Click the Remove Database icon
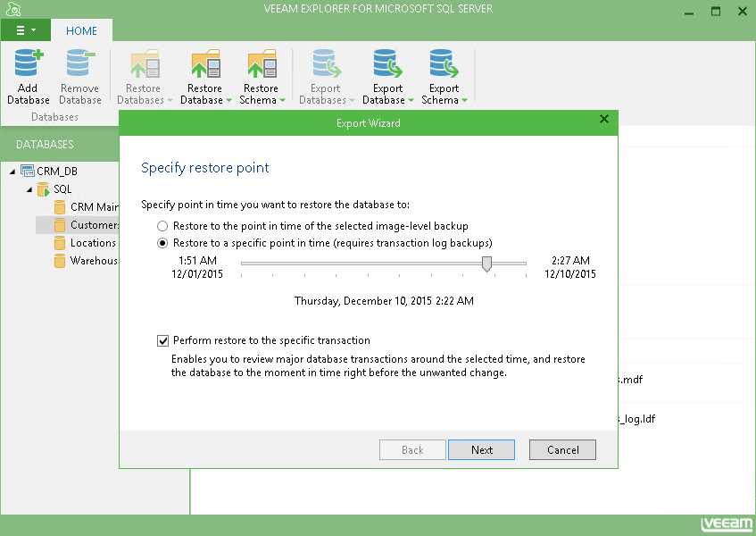756x536 pixels. tap(80, 63)
